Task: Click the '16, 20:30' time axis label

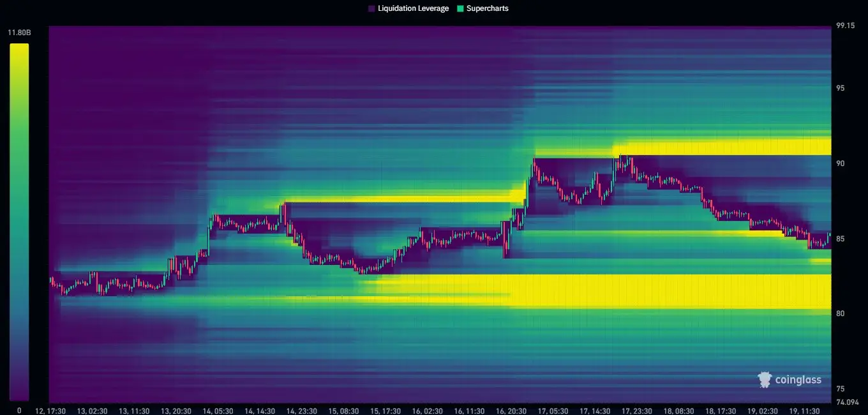Action: point(511,411)
